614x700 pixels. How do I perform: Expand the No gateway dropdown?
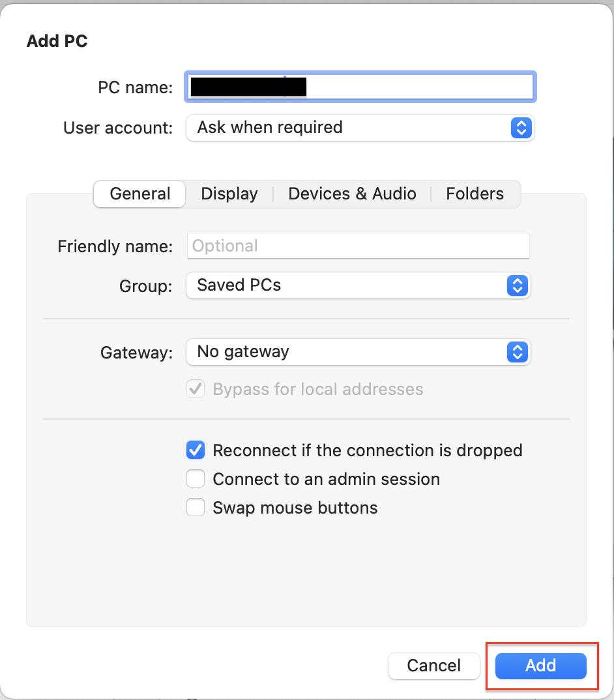pos(358,352)
